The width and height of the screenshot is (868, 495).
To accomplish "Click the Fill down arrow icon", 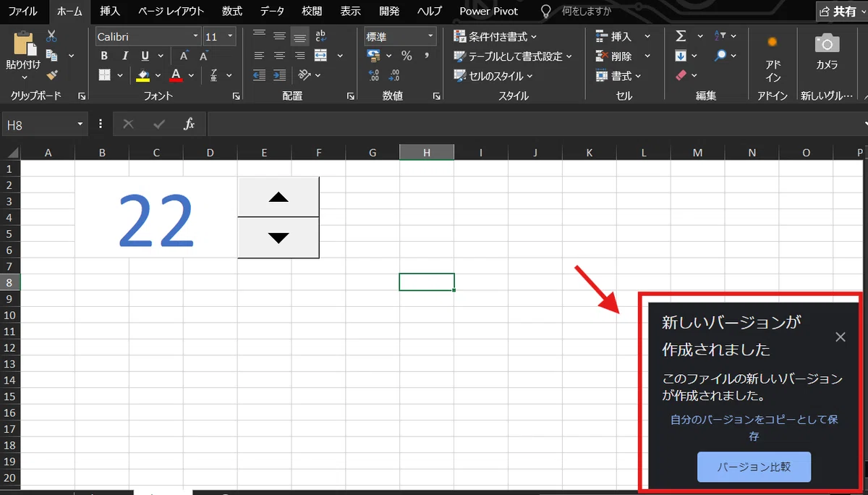I will coord(681,55).
